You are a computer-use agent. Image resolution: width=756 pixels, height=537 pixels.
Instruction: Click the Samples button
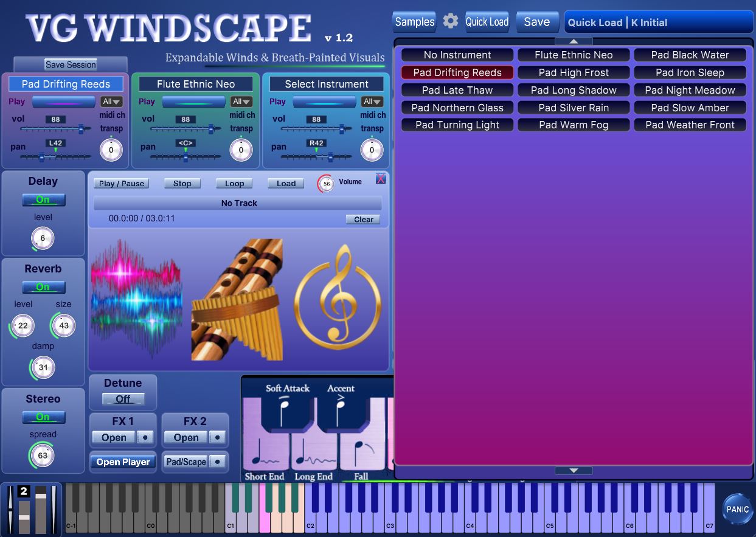[x=414, y=22]
